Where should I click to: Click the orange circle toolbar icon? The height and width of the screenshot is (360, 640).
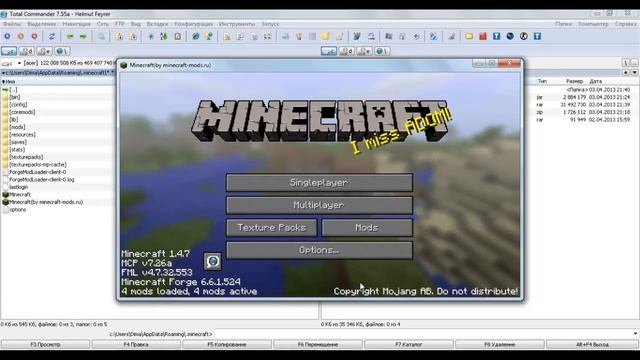21,36
